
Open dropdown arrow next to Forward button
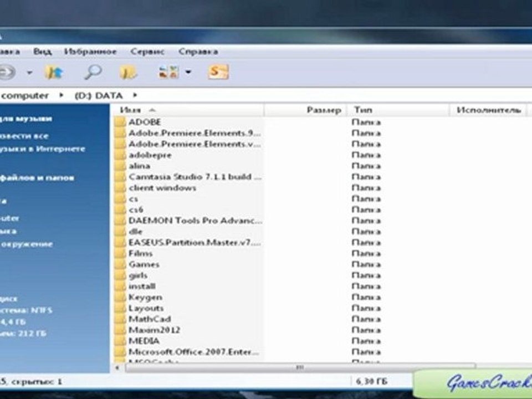click(29, 72)
